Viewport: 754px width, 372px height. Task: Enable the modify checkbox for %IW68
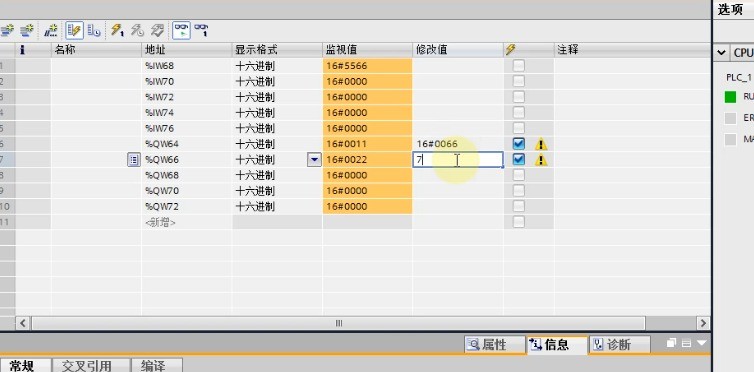518,66
